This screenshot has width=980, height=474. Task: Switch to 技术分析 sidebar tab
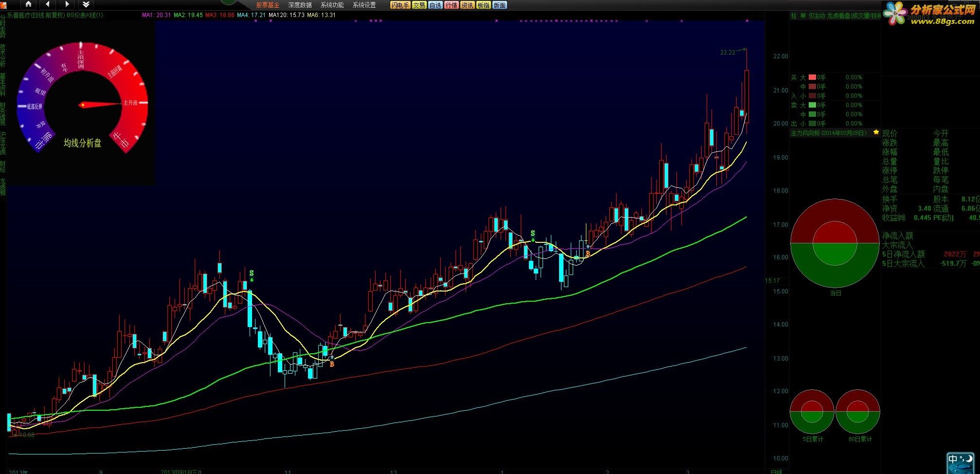pos(3,55)
